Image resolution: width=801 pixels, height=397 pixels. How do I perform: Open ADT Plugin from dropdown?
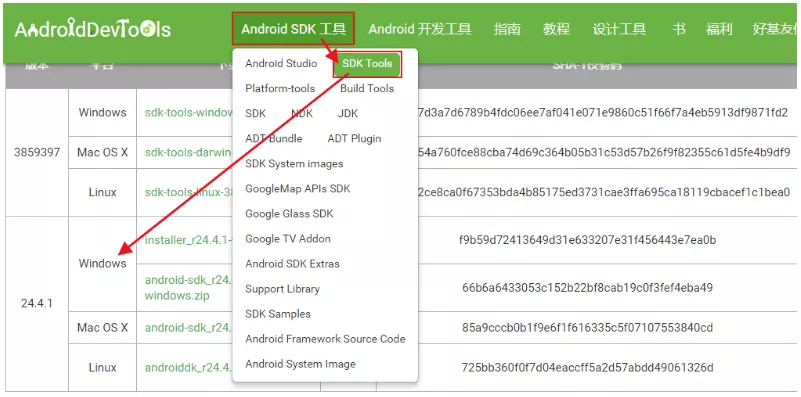pyautogui.click(x=354, y=138)
